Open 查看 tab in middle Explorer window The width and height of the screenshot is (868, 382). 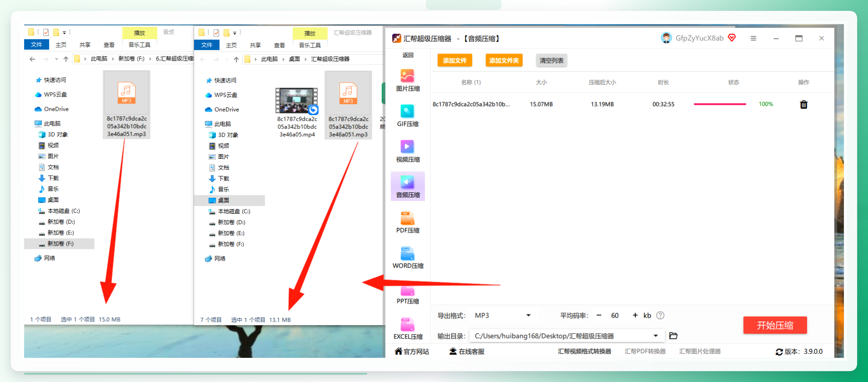tap(279, 45)
